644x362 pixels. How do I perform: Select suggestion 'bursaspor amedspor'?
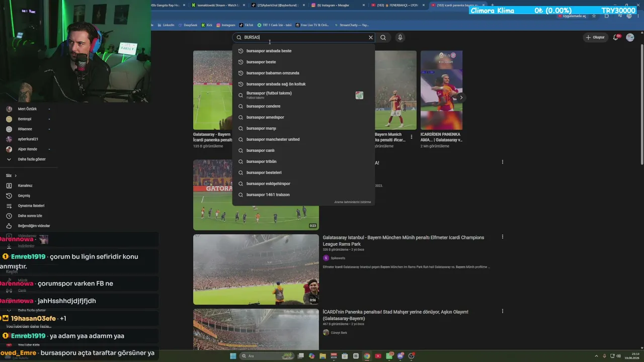coord(303,117)
